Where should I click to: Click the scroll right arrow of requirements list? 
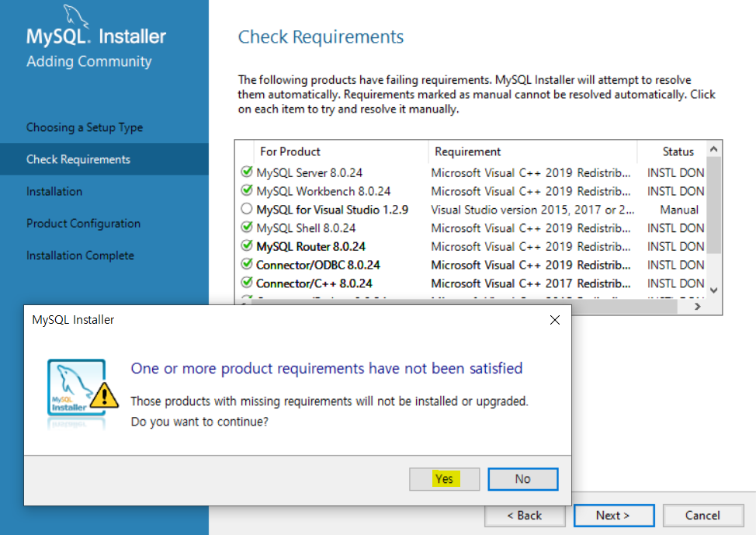point(697,307)
